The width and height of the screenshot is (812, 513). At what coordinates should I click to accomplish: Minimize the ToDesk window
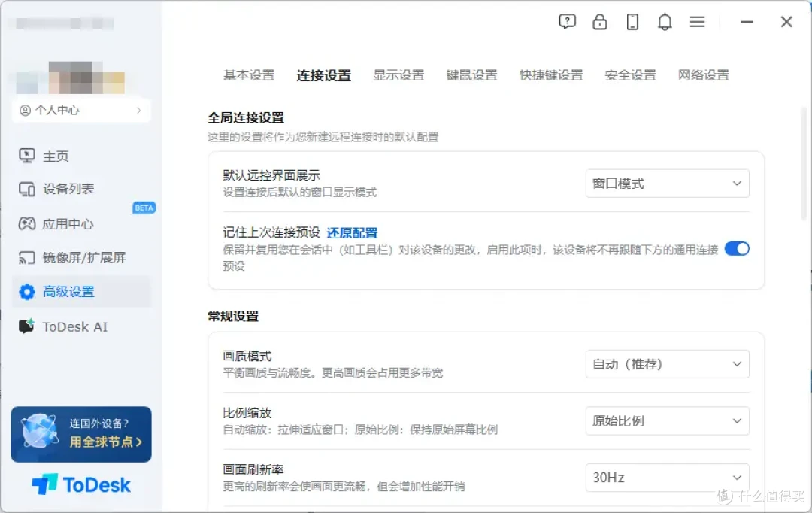[747, 22]
